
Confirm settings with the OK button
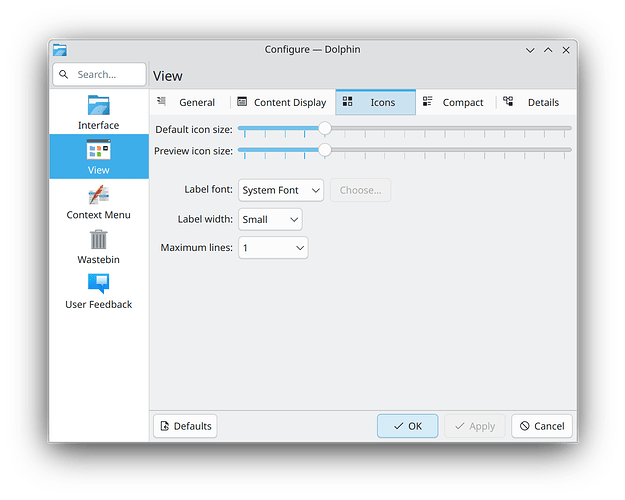[407, 426]
